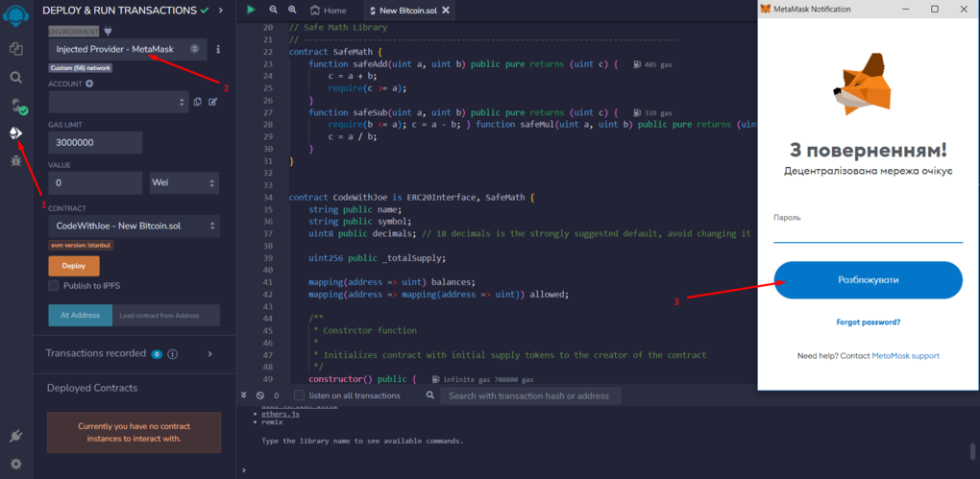Image resolution: width=980 pixels, height=479 pixels.
Task: Open the Search in files sidebar icon
Action: [15, 77]
